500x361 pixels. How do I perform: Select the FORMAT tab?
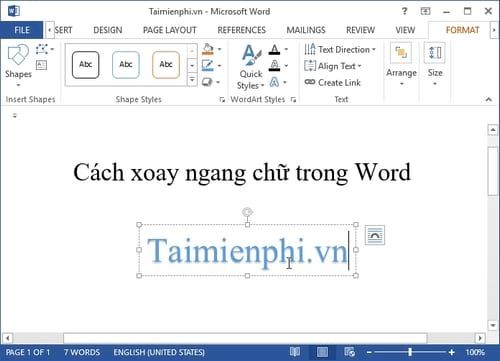coord(462,30)
